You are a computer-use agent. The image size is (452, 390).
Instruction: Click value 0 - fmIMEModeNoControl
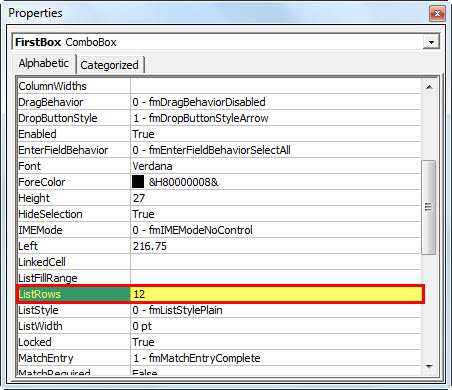click(192, 230)
